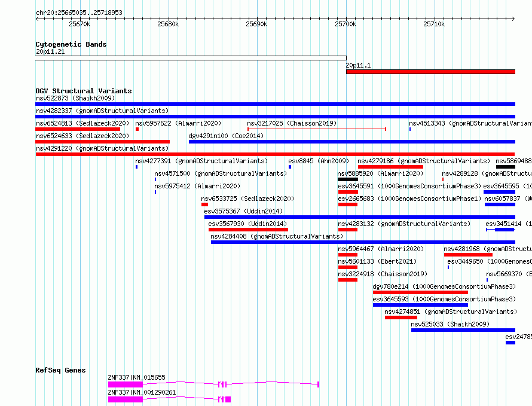Click the RefSeq Genes track title

[60, 370]
